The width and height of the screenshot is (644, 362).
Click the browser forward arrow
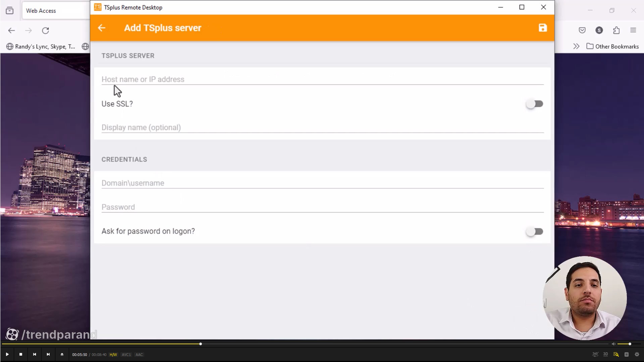click(29, 31)
